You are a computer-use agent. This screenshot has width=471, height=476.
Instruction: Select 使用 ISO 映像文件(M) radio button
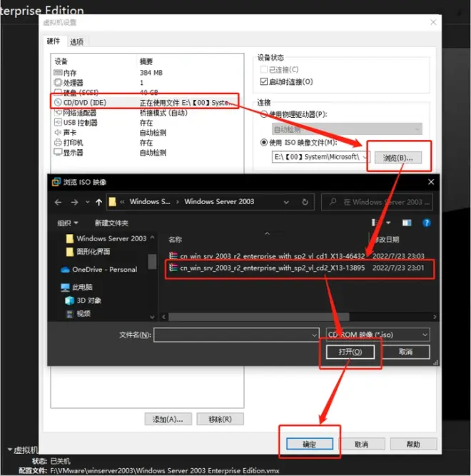click(264, 143)
